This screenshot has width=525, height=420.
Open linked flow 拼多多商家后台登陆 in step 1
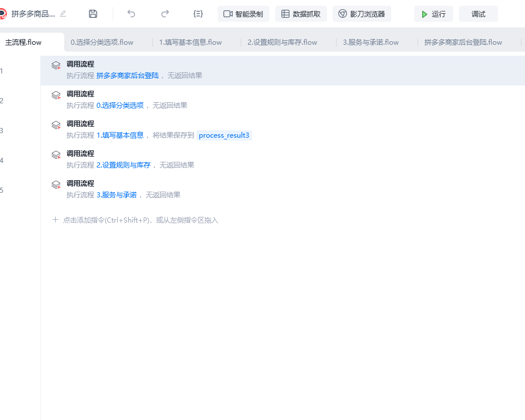[128, 76]
